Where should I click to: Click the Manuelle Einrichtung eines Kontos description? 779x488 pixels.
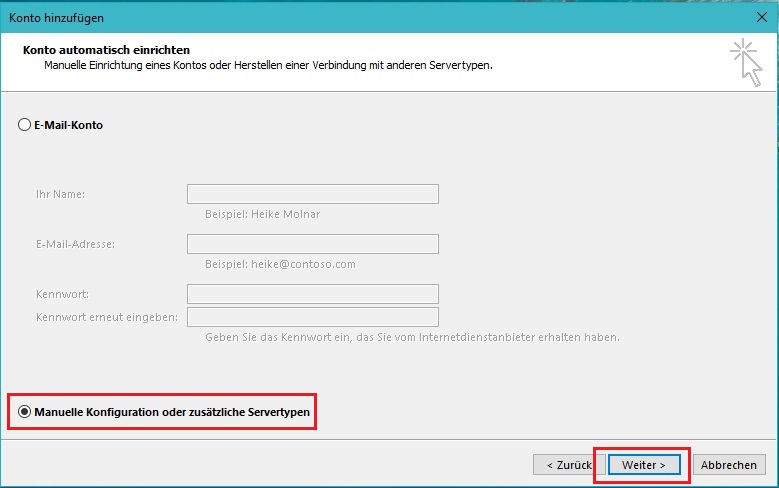(x=268, y=65)
